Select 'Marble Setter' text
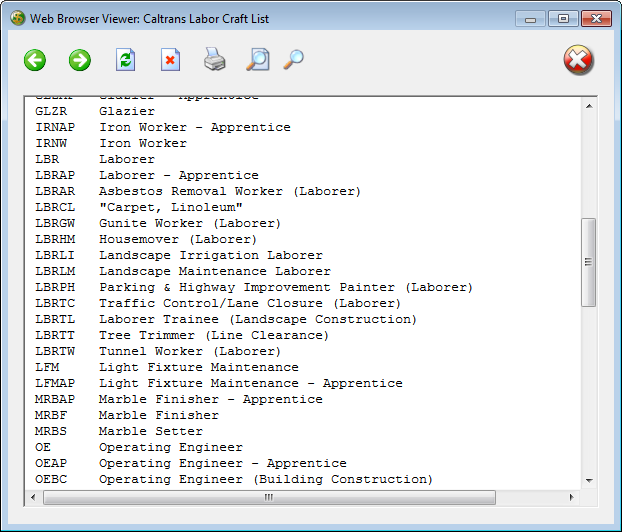This screenshot has width=622, height=532. [151, 431]
